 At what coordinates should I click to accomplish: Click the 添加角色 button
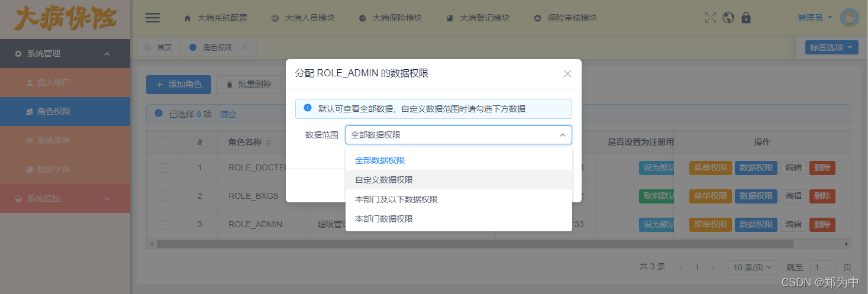pyautogui.click(x=179, y=85)
